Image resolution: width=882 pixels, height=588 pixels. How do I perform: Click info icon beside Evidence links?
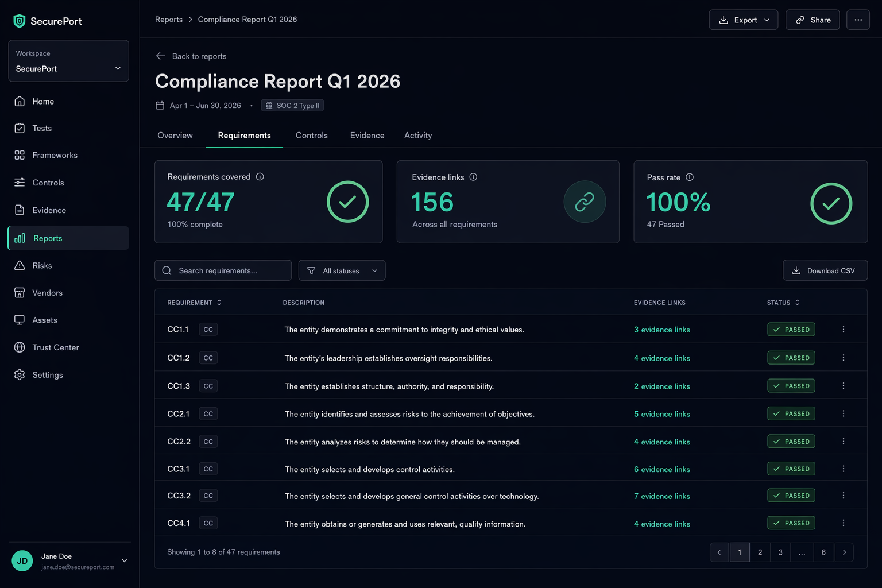click(473, 177)
